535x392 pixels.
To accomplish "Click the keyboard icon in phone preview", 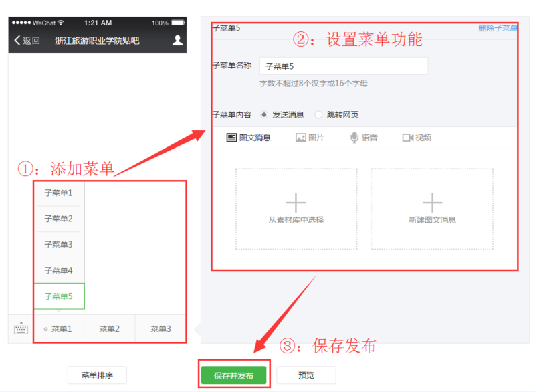I will (x=21, y=329).
